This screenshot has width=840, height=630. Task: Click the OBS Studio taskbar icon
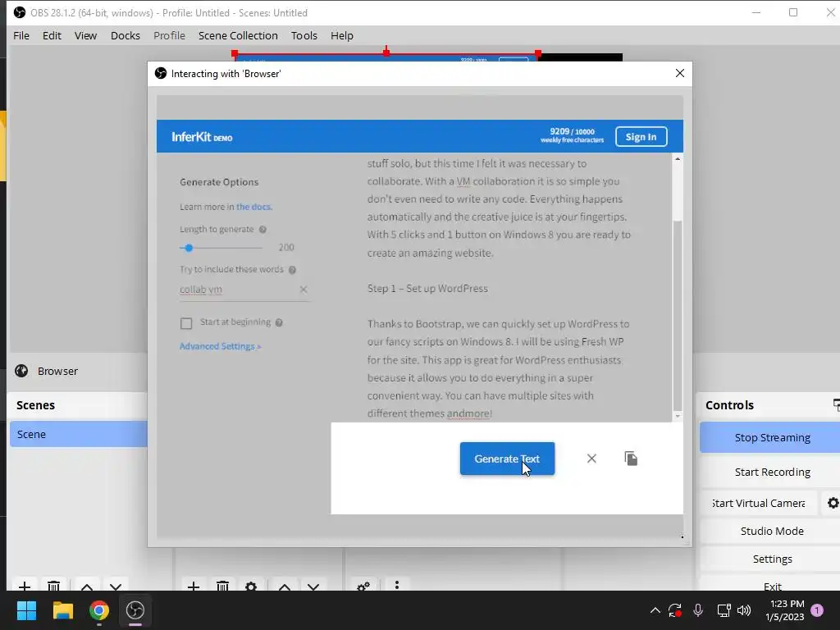pos(135,610)
